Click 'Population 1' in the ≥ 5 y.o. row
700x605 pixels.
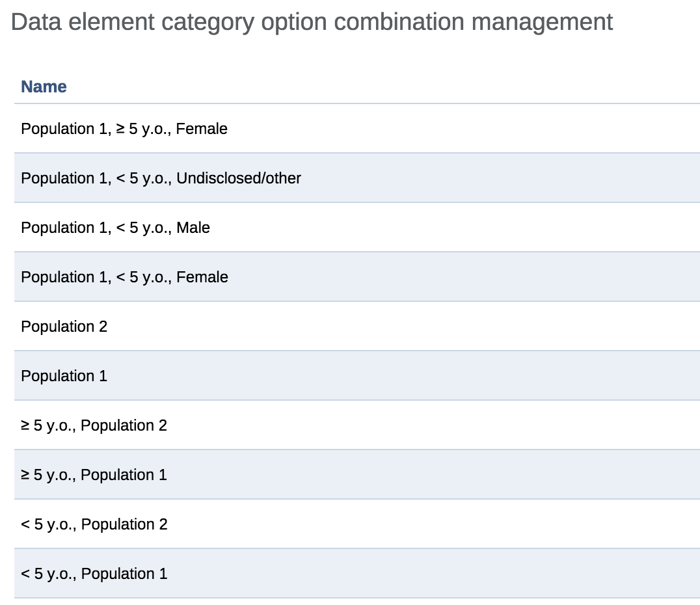[x=124, y=475]
